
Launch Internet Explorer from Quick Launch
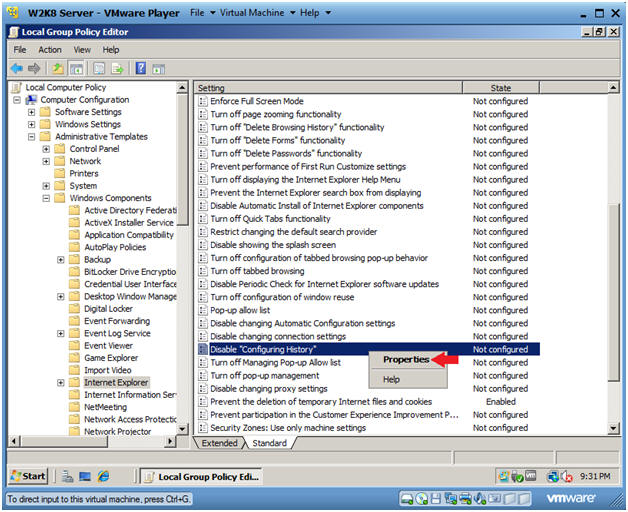pos(103,476)
